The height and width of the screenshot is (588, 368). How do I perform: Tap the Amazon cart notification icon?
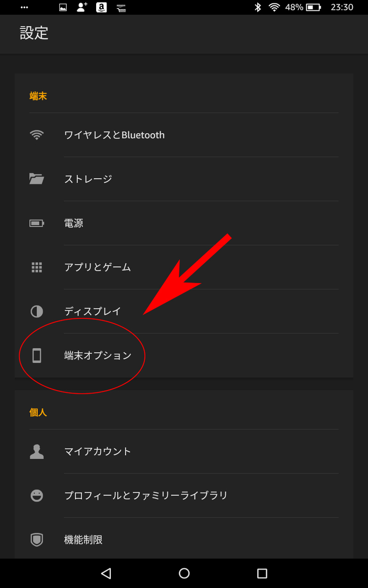pyautogui.click(x=121, y=7)
